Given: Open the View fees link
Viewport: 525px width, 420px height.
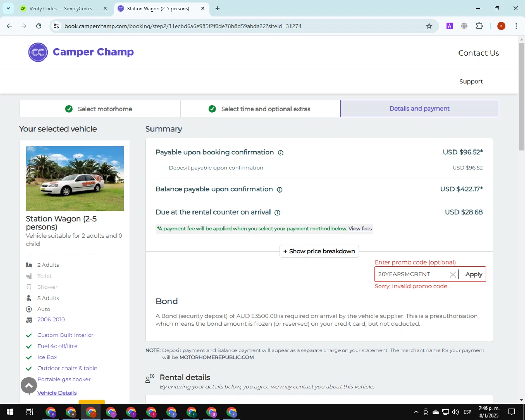Looking at the screenshot, I should point(360,229).
